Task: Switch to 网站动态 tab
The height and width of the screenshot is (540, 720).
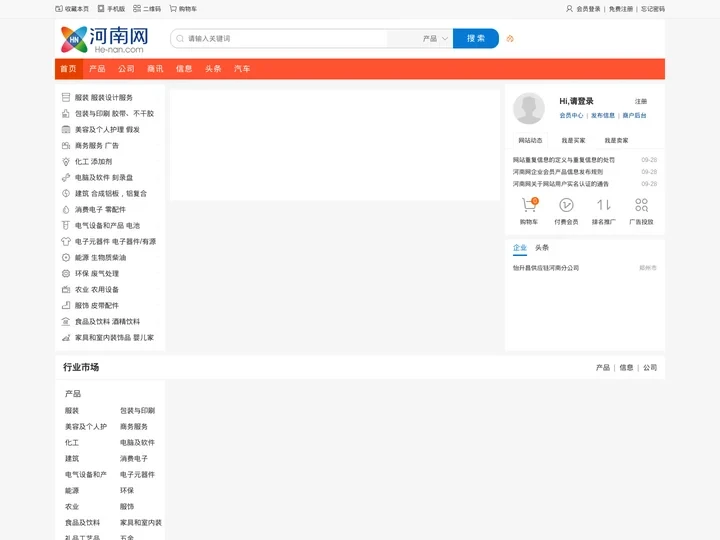Action: pyautogui.click(x=530, y=141)
